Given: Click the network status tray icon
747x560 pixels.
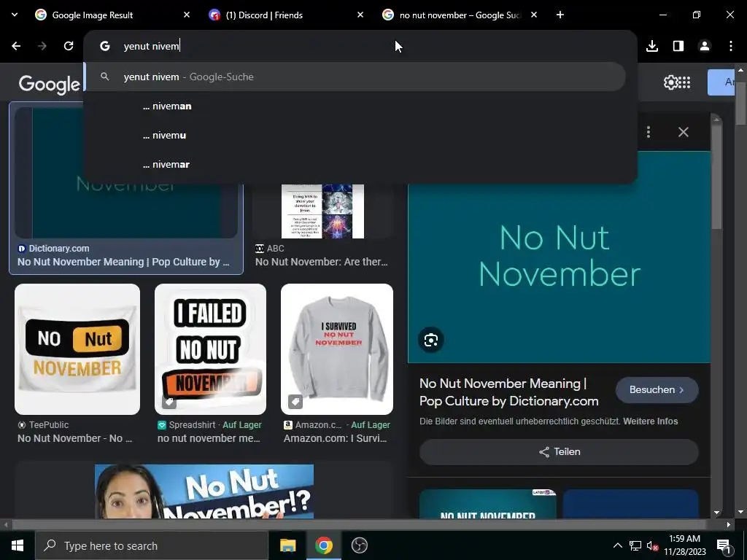Looking at the screenshot, I should [635, 545].
